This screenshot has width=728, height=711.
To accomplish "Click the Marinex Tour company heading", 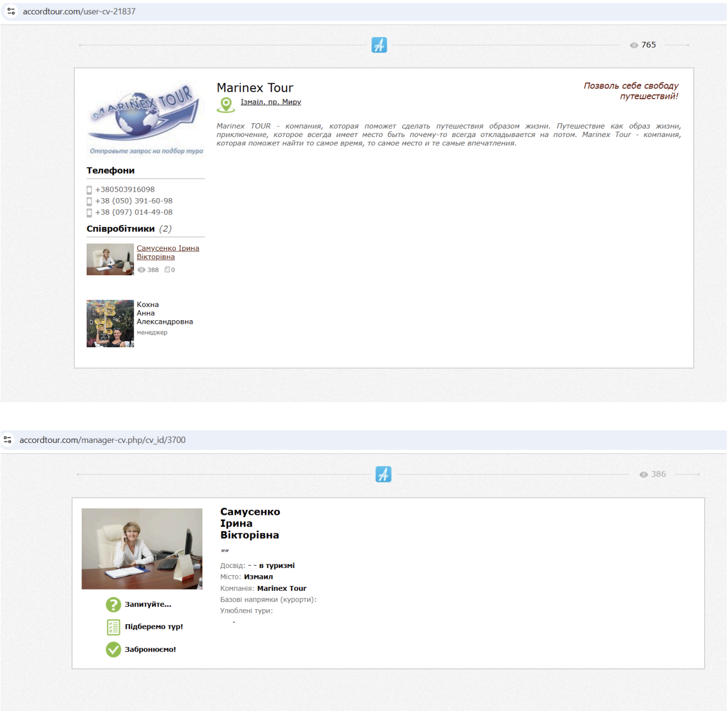I will (255, 88).
